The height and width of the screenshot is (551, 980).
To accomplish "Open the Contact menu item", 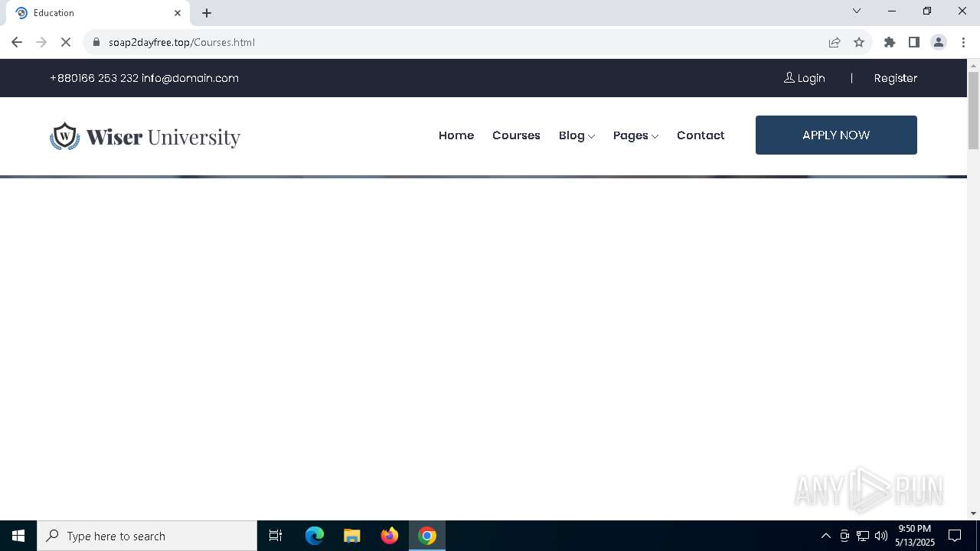I will (701, 135).
